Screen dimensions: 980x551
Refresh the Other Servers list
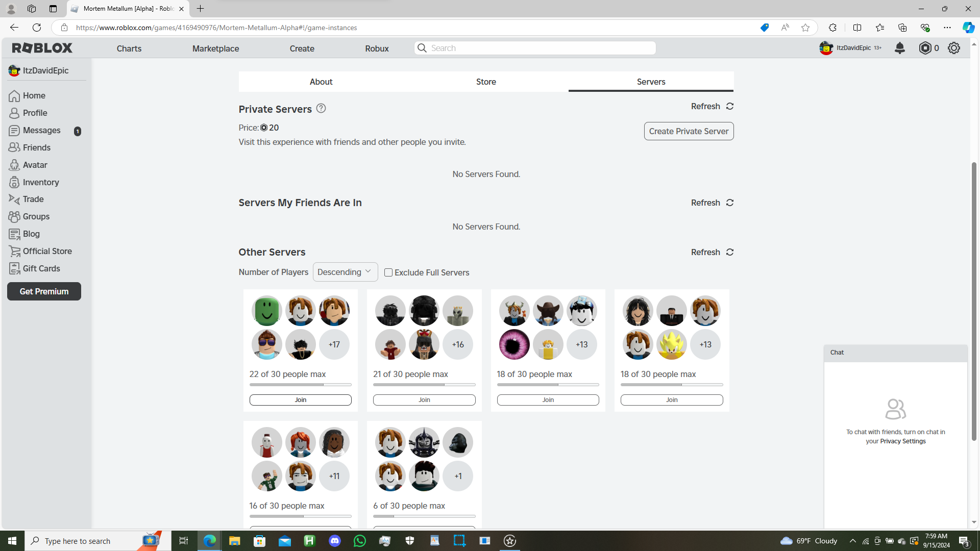point(713,252)
